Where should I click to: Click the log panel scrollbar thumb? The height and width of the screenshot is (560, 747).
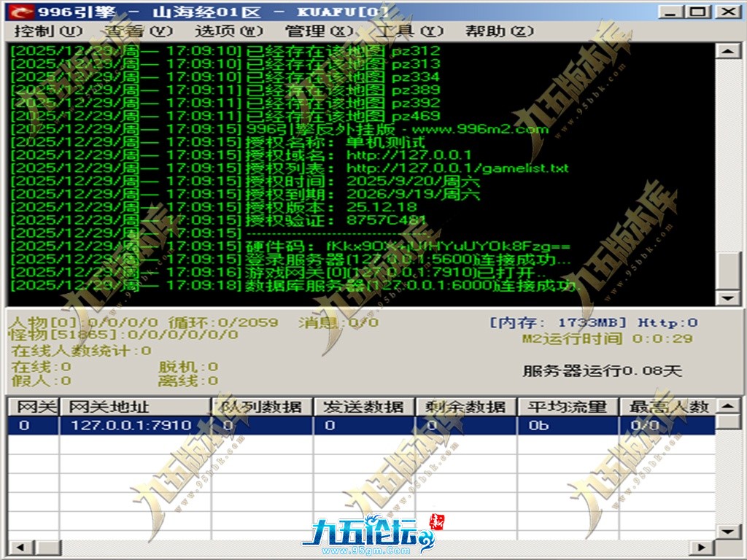725,270
